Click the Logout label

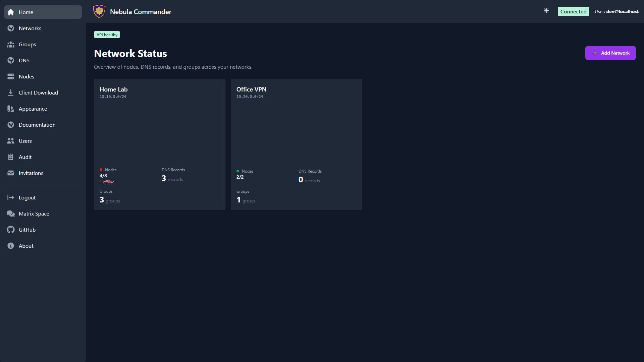pyautogui.click(x=27, y=197)
